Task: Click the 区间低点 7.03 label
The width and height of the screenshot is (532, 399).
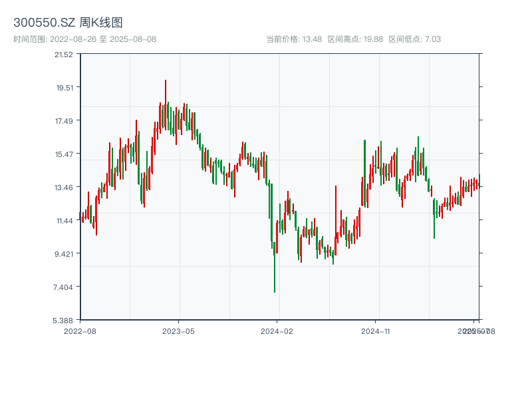Action: coord(415,39)
